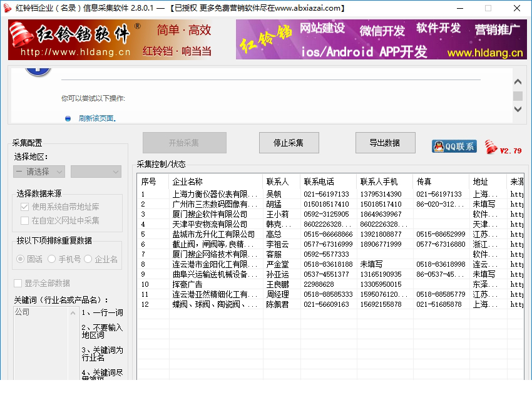Select row 曲阜兴运输送机械设备...
The width and height of the screenshot is (532, 395).
(330, 274)
